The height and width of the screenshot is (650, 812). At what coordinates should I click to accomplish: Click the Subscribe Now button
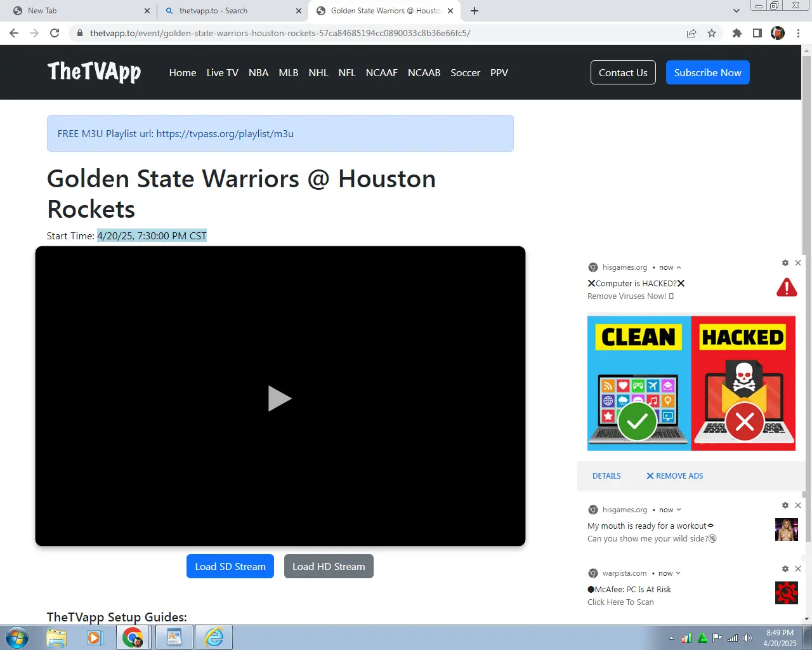point(708,72)
